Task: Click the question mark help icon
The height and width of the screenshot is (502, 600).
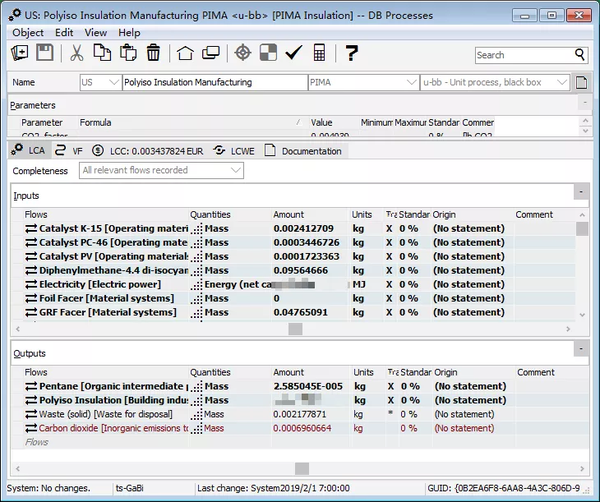Action: click(x=351, y=52)
